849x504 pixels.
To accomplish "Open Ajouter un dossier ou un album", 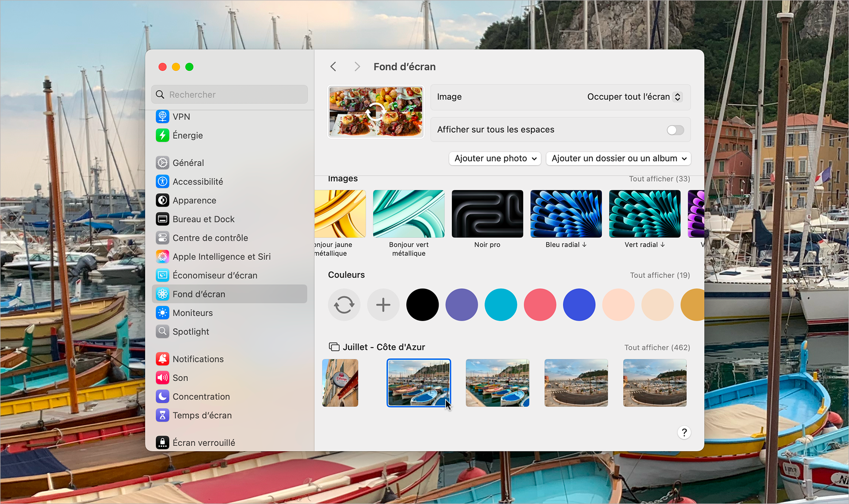I will tap(618, 158).
